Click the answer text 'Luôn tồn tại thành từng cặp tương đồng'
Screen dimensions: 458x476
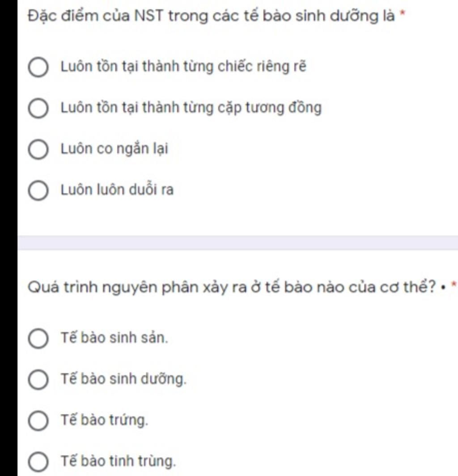pyautogui.click(x=191, y=108)
